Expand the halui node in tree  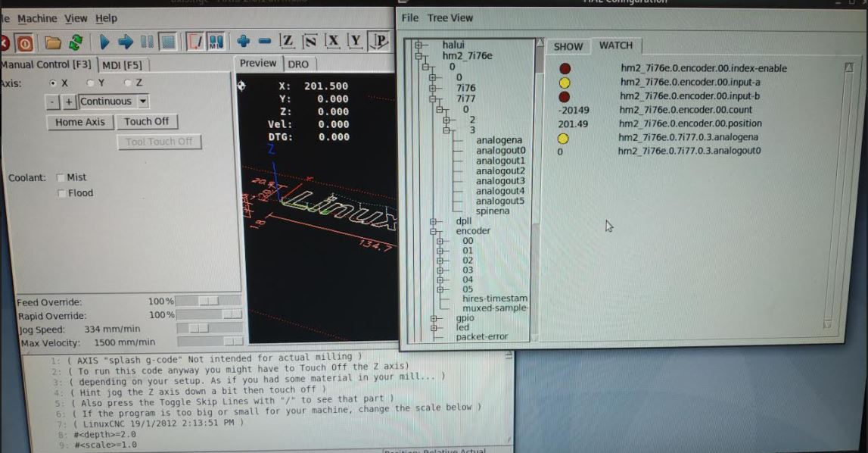[x=419, y=45]
